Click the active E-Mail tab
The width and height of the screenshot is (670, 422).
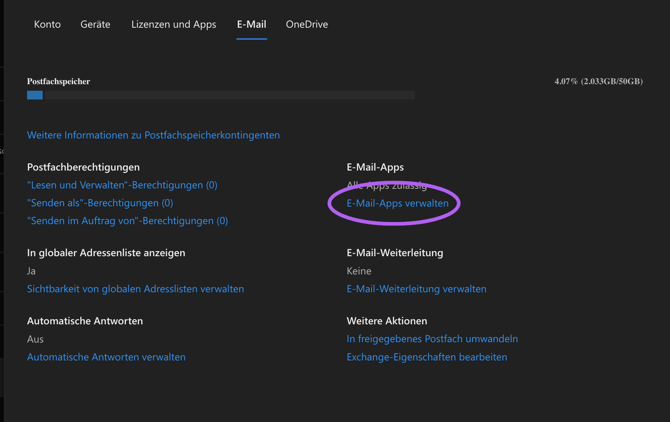coord(251,24)
